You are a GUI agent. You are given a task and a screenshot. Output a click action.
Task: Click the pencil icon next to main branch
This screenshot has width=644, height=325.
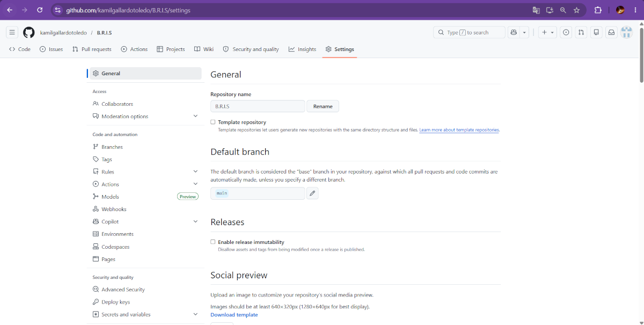point(312,193)
